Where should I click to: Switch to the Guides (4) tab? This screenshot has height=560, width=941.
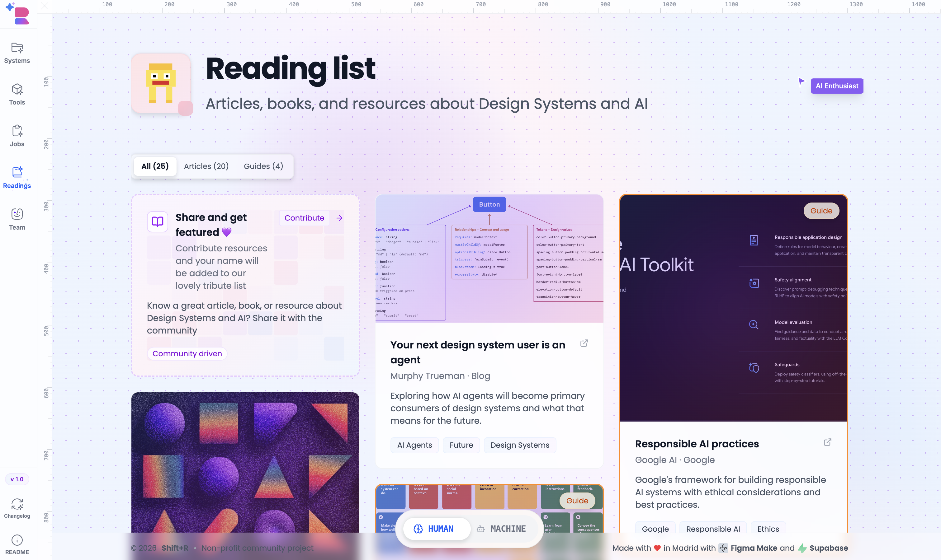263,166
